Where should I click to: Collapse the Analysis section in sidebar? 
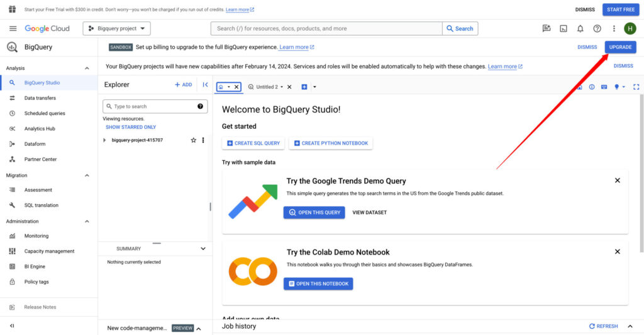[87, 68]
